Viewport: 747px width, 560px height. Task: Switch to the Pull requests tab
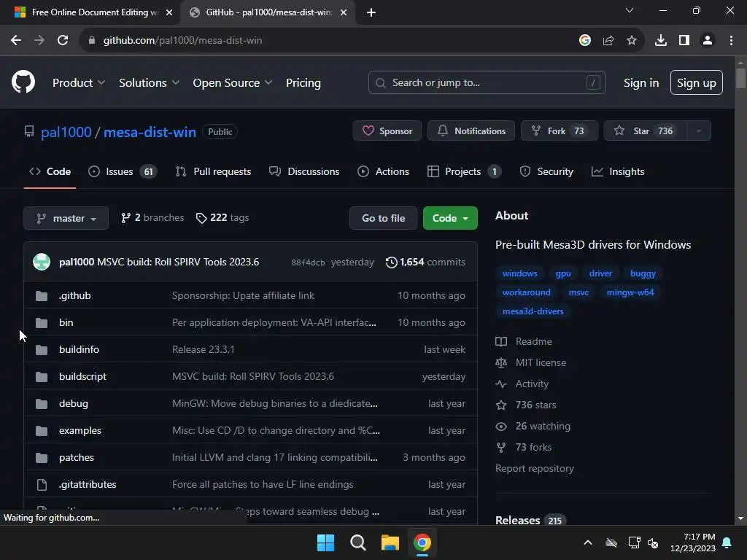click(x=213, y=171)
